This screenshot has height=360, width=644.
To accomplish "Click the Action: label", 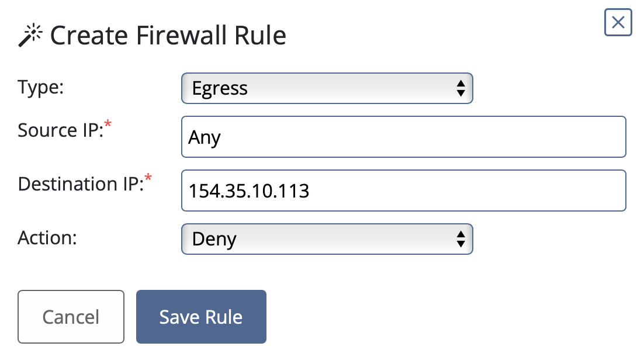I will [x=47, y=238].
